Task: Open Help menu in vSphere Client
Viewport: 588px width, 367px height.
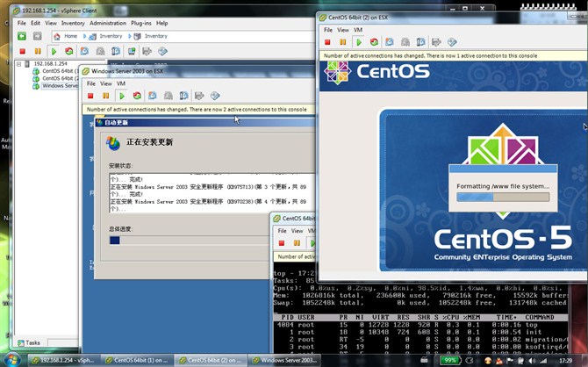Action: [162, 23]
